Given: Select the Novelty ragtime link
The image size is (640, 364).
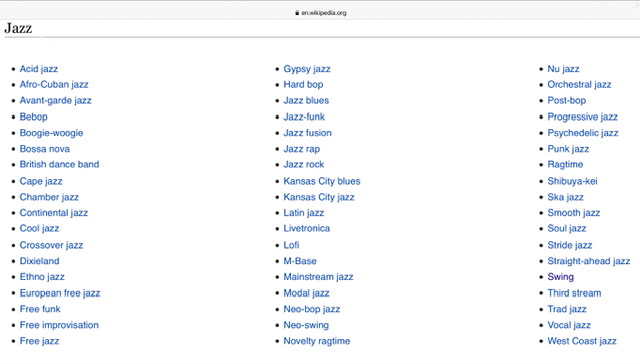Looking at the screenshot, I should pos(317,341).
